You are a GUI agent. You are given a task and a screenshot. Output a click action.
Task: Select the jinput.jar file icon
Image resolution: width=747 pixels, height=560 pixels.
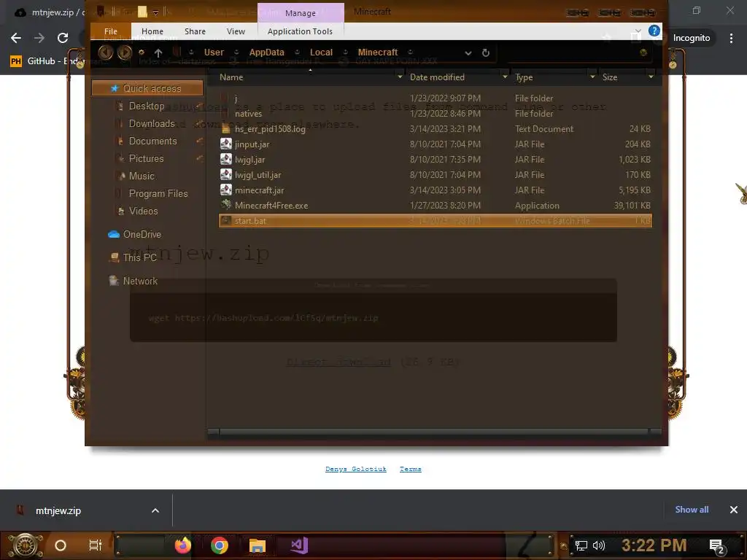click(x=226, y=144)
